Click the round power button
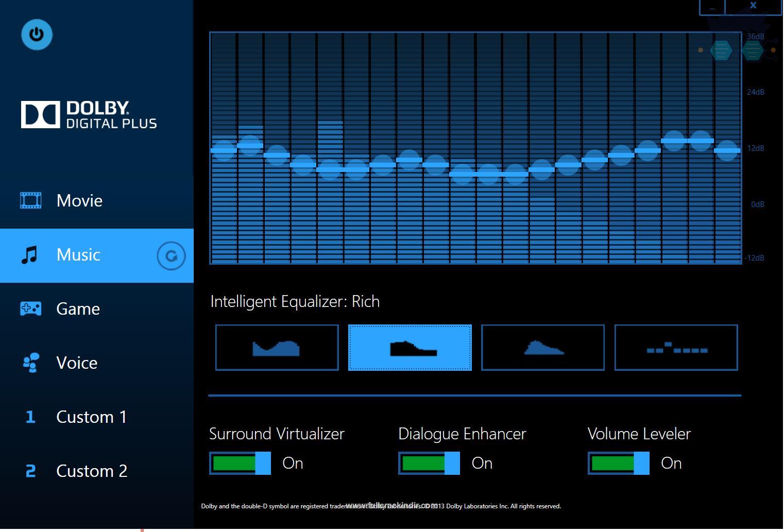 click(x=37, y=35)
